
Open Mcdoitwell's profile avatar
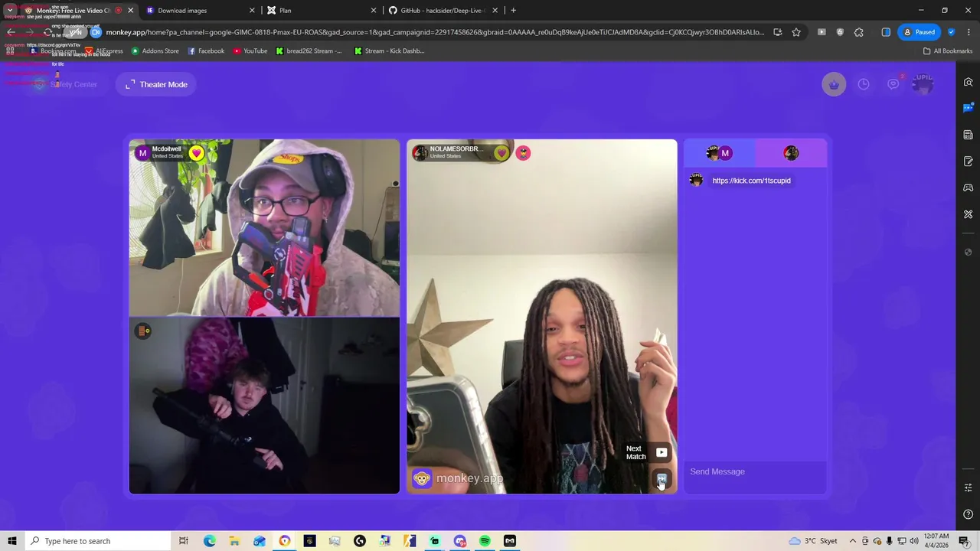142,153
